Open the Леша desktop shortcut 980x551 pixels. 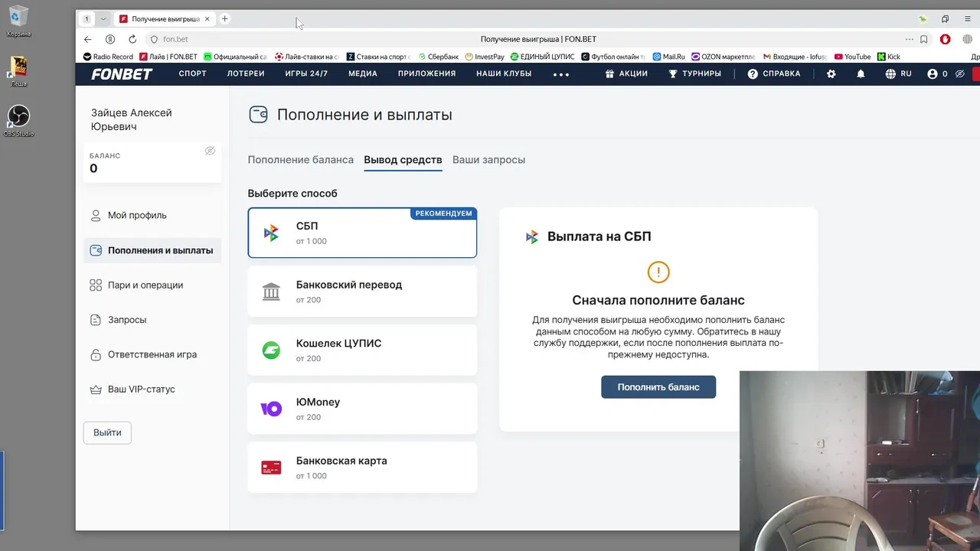pyautogui.click(x=18, y=71)
